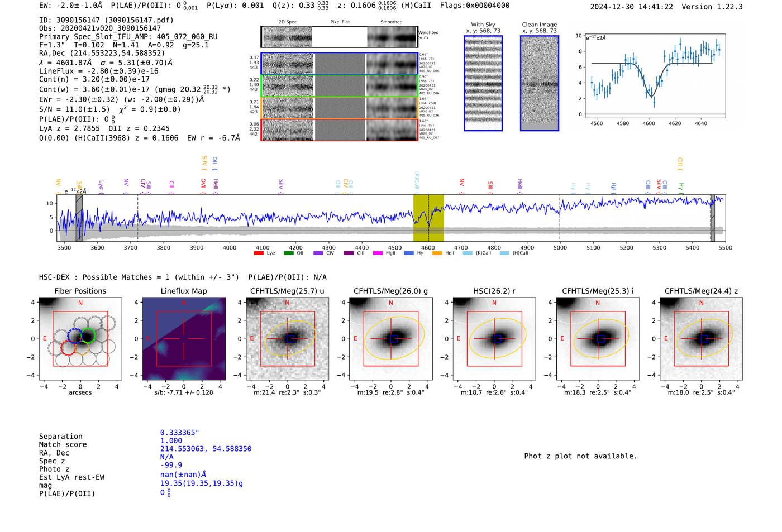Screen dimensions: 782x532
Task: Select the CFHTLS/Meg(26.0) g cutout
Action: click(x=390, y=338)
